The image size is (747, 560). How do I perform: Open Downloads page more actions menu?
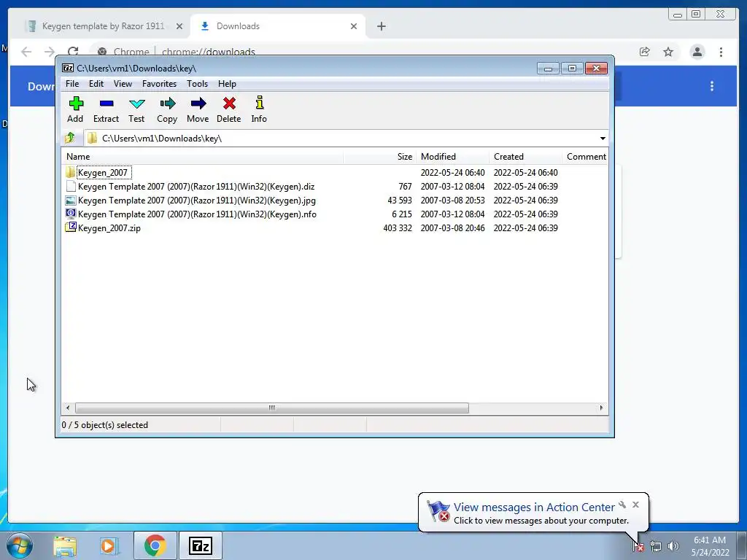[x=712, y=86]
